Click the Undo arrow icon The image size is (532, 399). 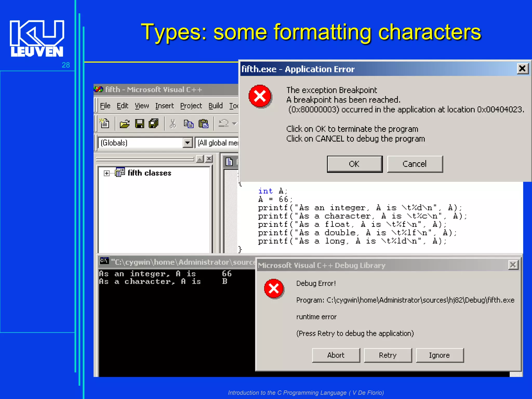pos(223,123)
